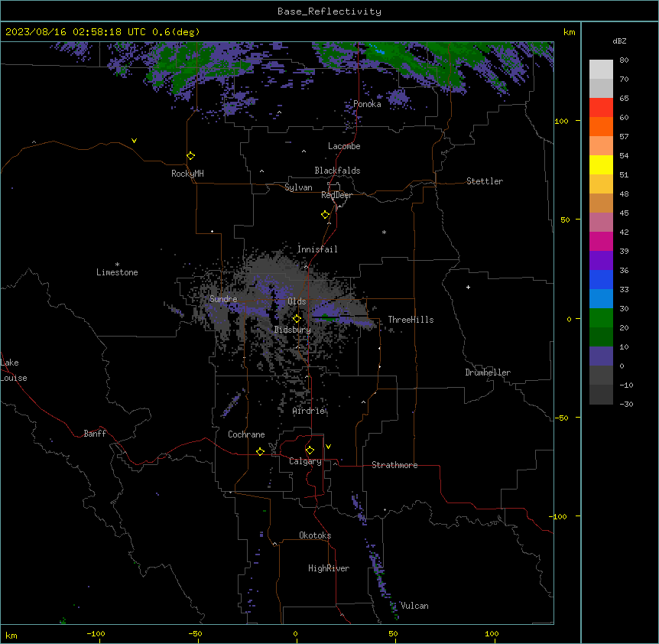Click the Blackfalds city label

click(337, 171)
